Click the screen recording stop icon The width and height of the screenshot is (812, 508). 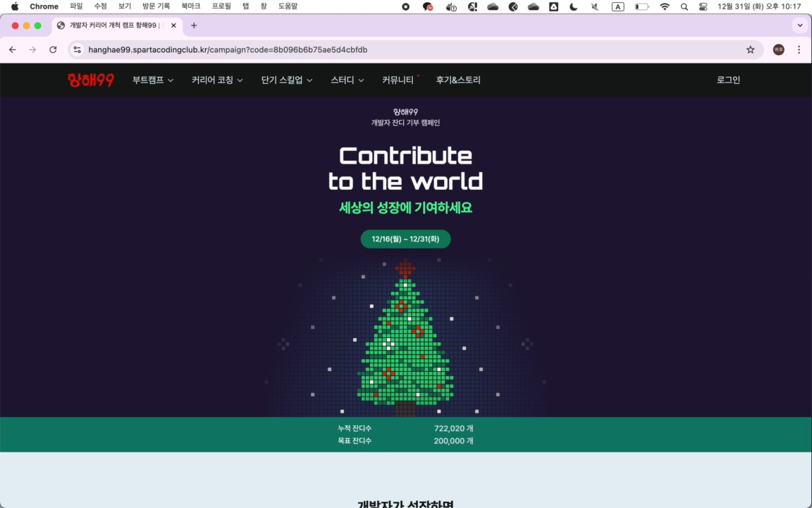(x=406, y=7)
